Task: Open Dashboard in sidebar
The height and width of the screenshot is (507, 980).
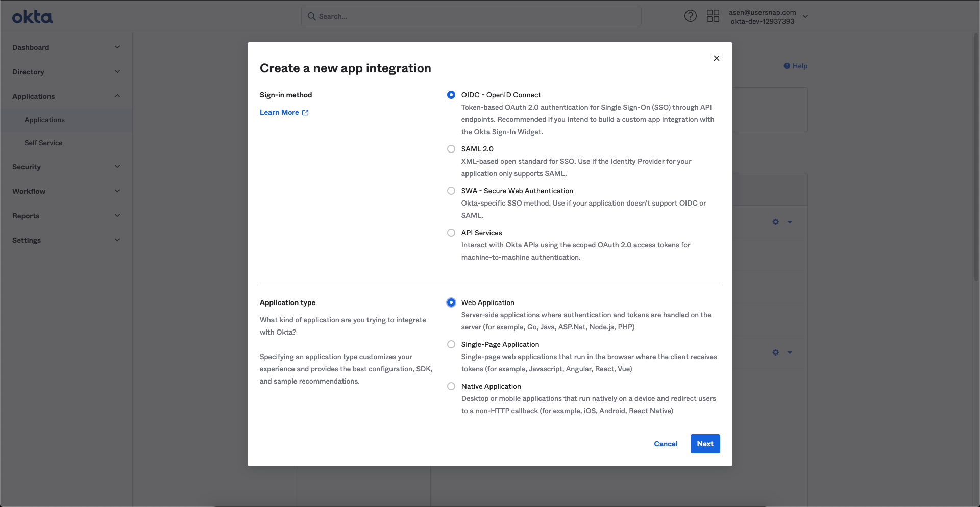Action: 31,47
